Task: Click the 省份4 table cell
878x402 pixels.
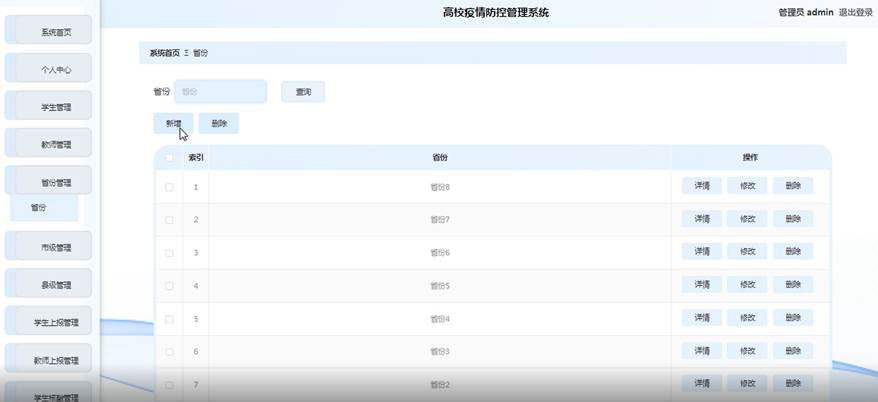Action: [x=440, y=319]
